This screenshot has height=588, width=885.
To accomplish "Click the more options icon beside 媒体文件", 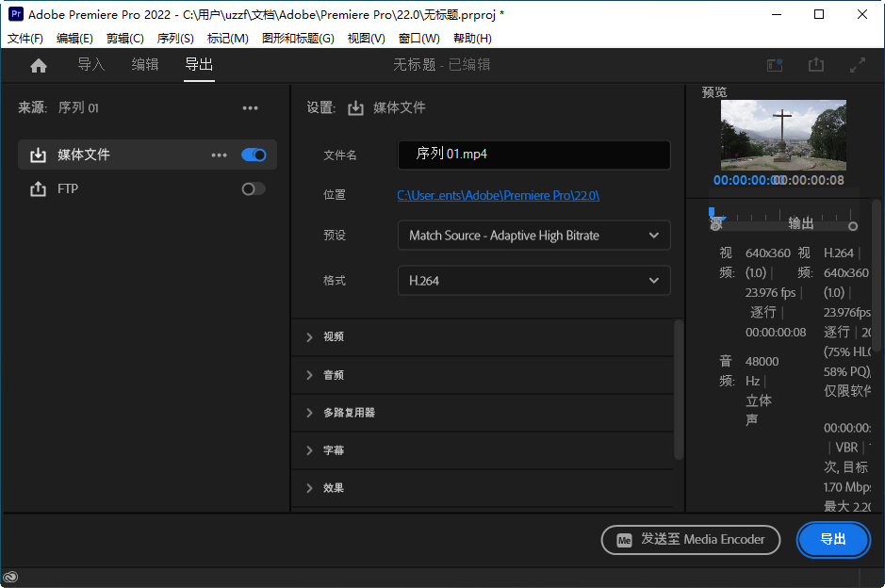I will coord(220,155).
